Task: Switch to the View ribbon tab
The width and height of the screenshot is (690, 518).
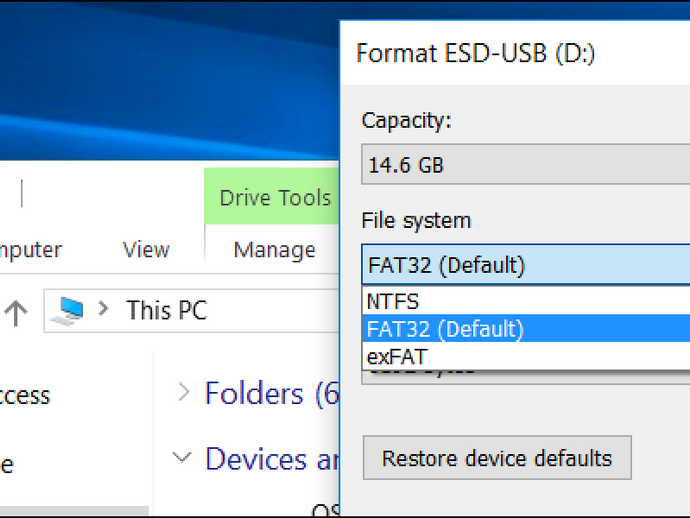Action: click(x=146, y=250)
